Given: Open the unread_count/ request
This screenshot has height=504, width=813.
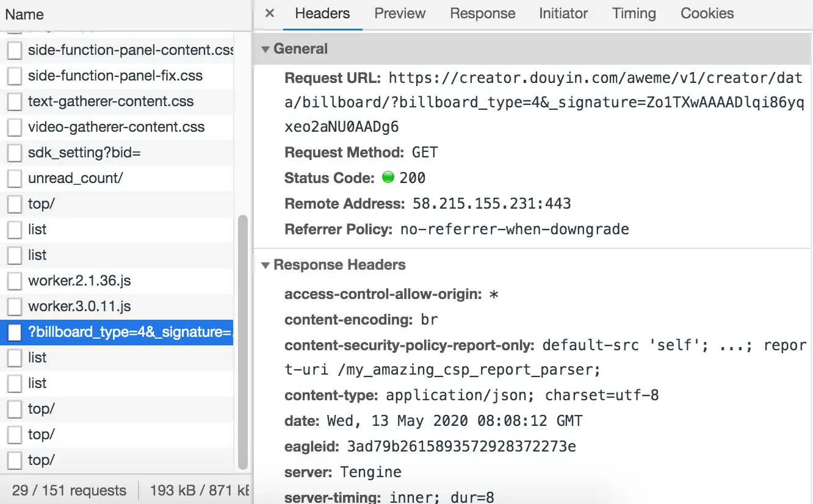Looking at the screenshot, I should point(117,179).
